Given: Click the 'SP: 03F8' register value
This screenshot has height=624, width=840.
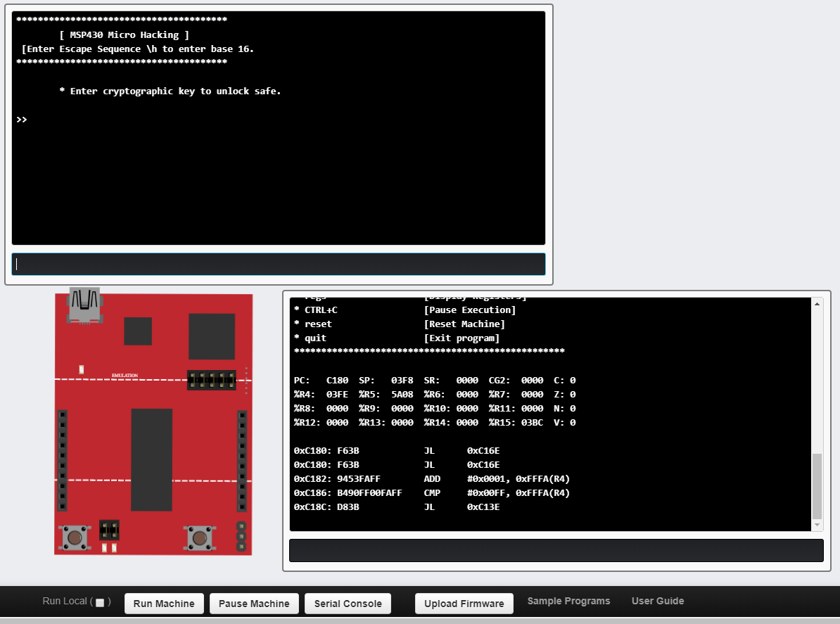Looking at the screenshot, I should 386,381.
